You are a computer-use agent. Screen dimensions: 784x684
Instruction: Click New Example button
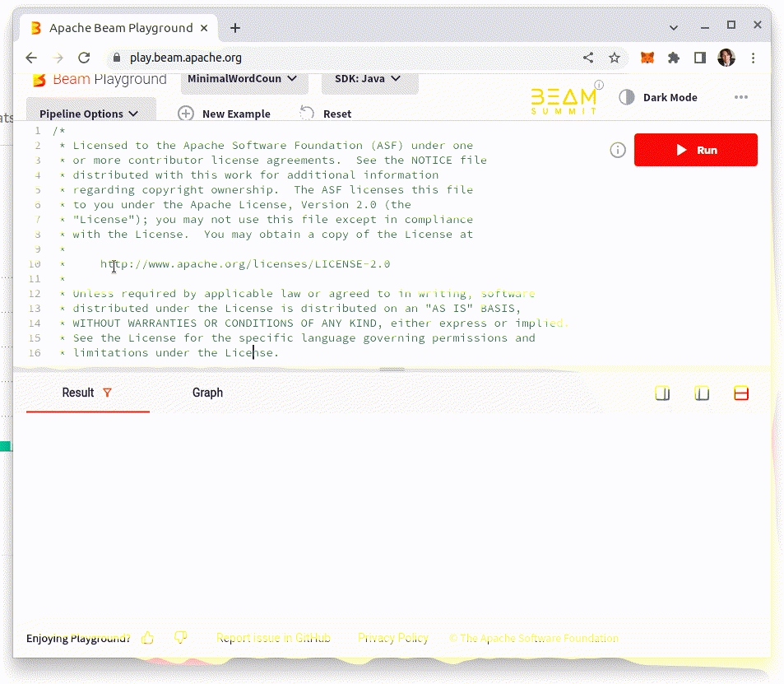[224, 114]
